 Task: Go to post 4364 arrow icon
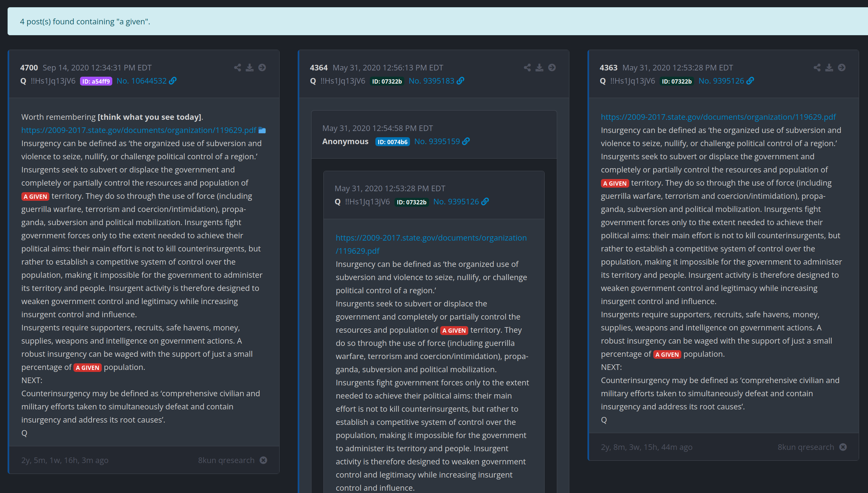552,68
